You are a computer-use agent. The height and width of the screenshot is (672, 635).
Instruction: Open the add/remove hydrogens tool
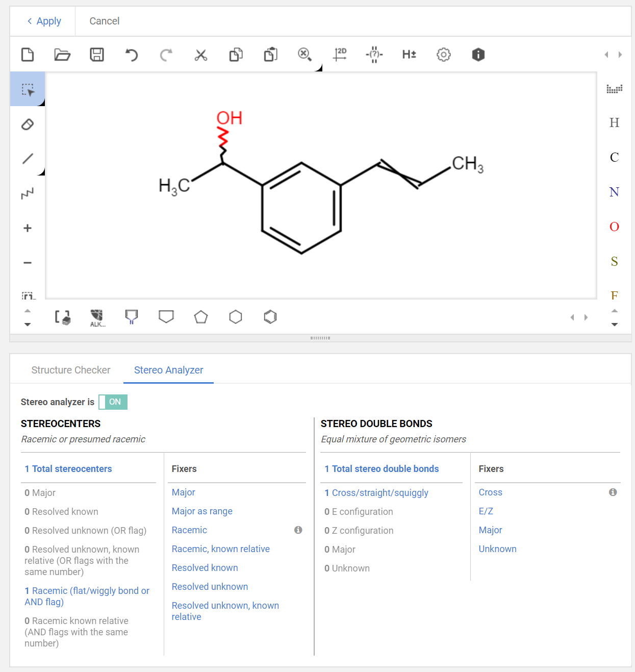pyautogui.click(x=409, y=55)
